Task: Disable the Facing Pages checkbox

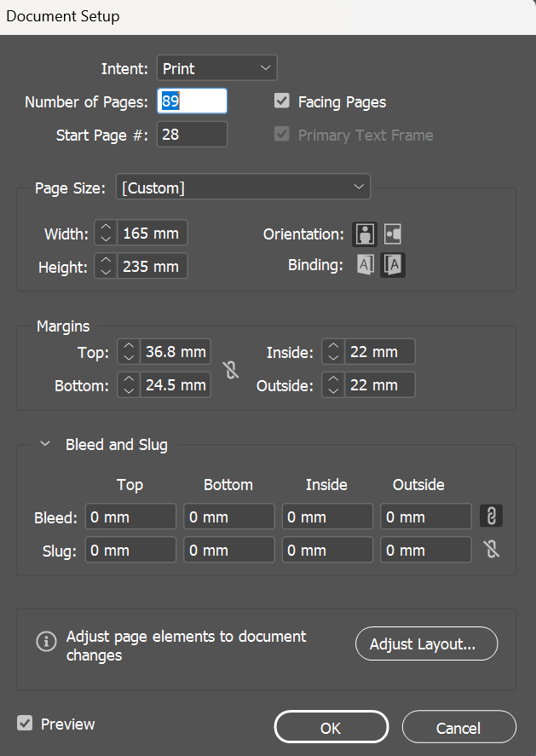Action: click(x=282, y=101)
